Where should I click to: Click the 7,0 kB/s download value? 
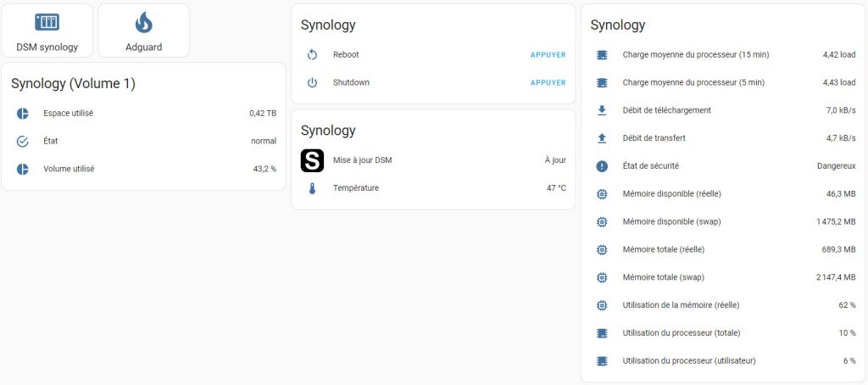[841, 110]
